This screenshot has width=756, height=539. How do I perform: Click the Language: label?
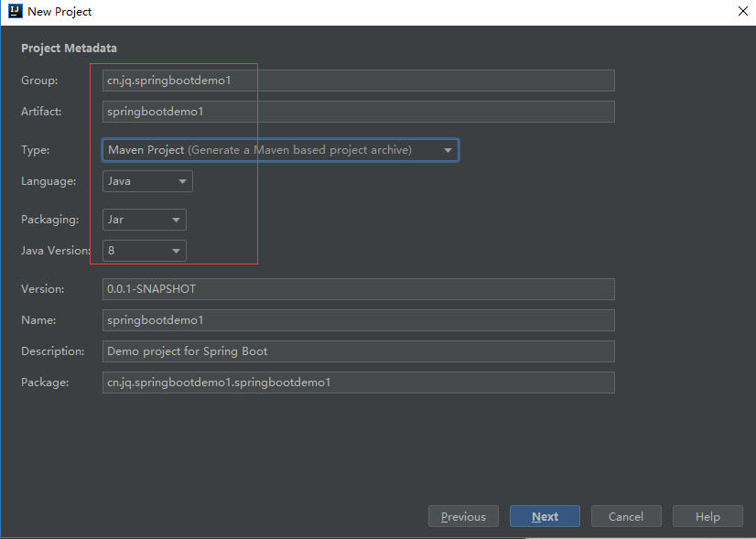click(x=49, y=181)
